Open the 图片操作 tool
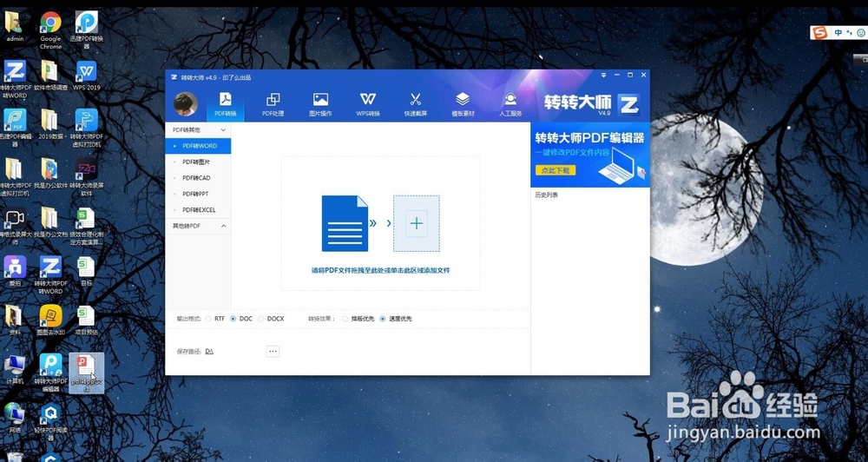 pos(320,104)
